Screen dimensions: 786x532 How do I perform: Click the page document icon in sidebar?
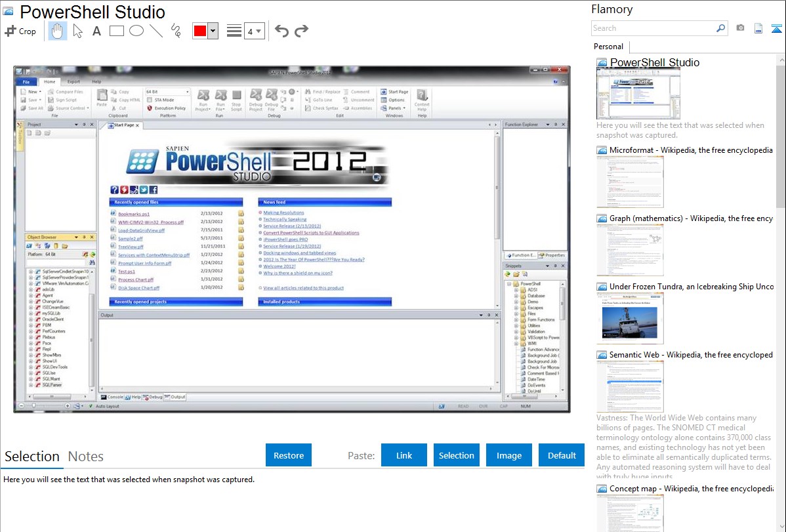[x=758, y=28]
